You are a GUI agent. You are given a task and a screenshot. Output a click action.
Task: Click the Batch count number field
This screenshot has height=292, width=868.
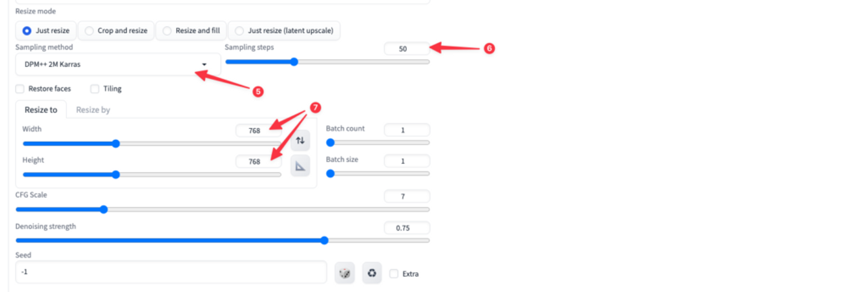406,130
